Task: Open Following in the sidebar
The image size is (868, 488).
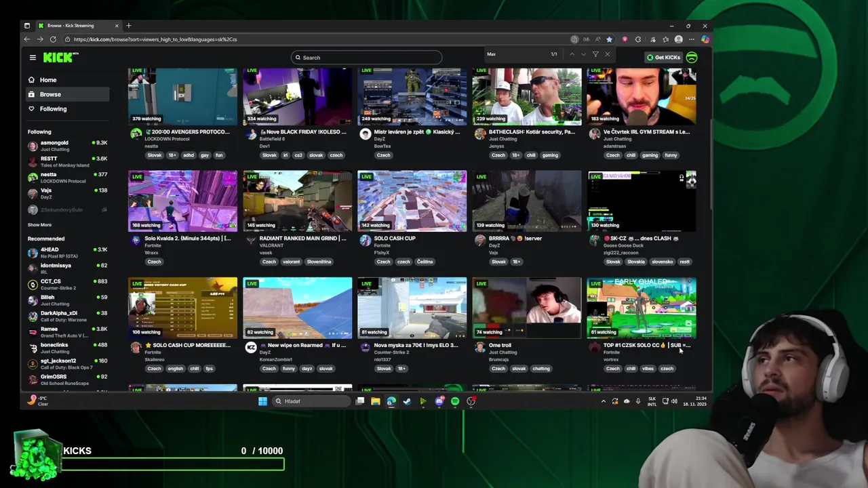Action: 68,108
